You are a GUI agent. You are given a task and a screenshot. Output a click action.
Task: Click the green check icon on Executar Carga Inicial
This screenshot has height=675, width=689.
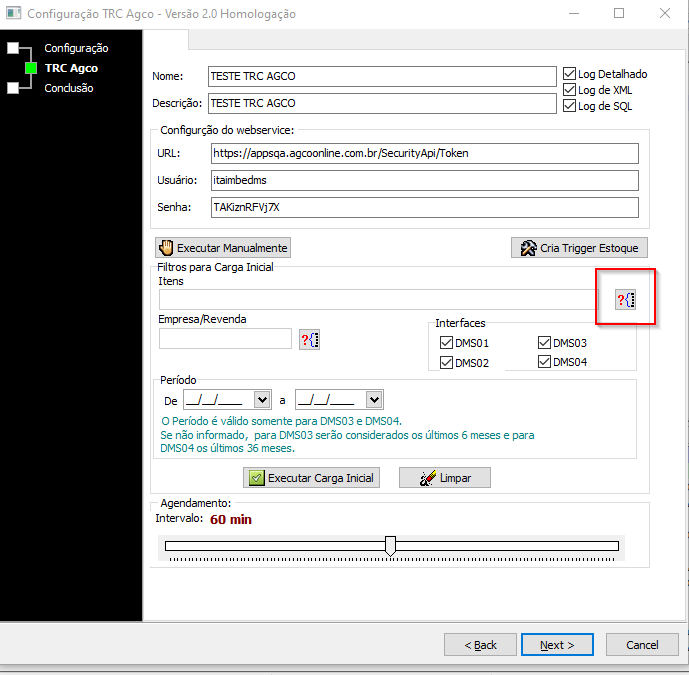tap(256, 478)
